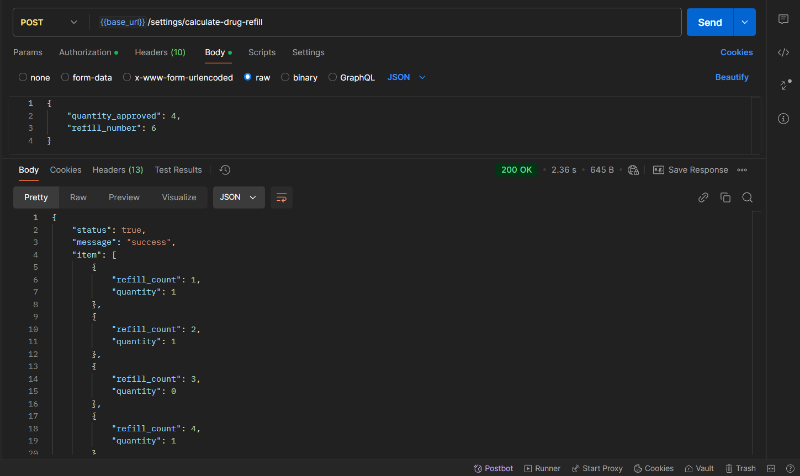Image resolution: width=800 pixels, height=476 pixels.
Task: Open the comments panel icon
Action: point(783,19)
